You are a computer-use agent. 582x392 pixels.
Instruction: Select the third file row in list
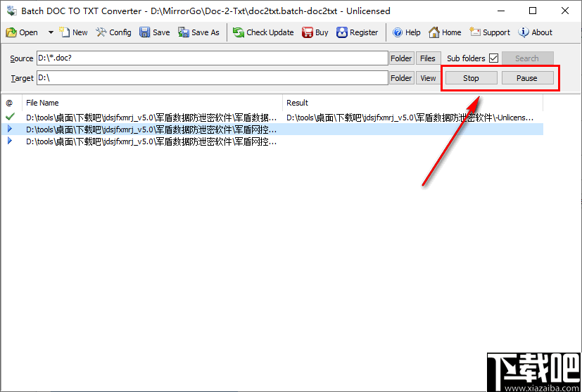[x=272, y=141]
